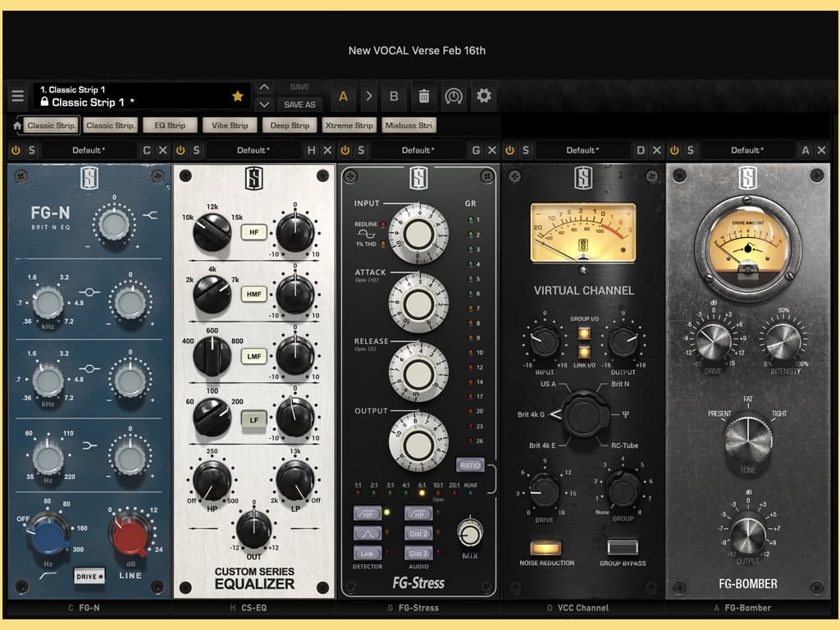The height and width of the screenshot is (630, 840).
Task: Select the highlighted Classic Strip tab
Action: click(x=51, y=126)
